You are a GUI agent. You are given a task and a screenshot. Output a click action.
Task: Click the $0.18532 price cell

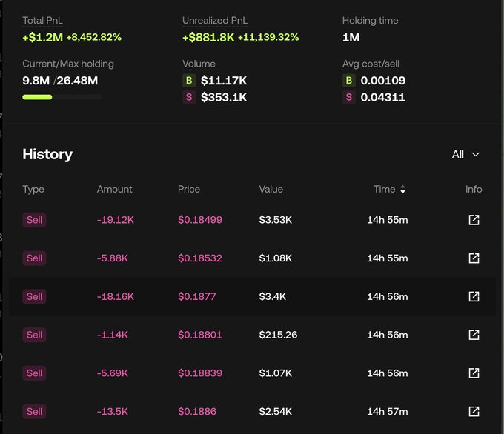point(200,258)
